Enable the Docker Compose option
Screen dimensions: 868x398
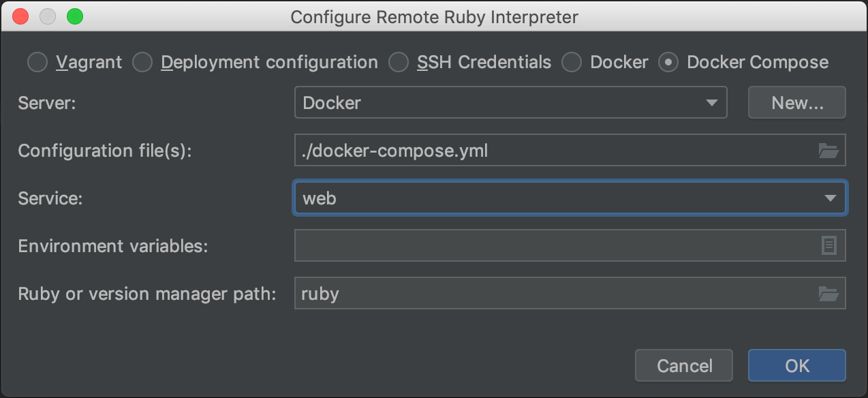click(668, 62)
